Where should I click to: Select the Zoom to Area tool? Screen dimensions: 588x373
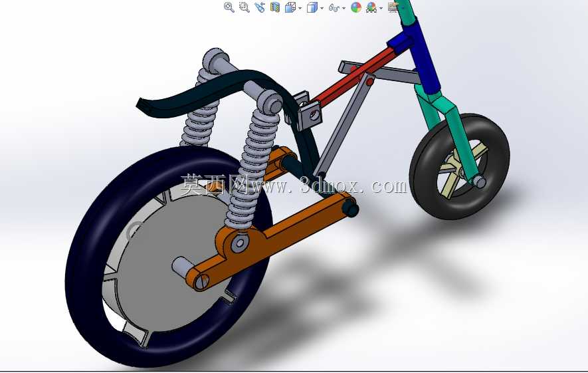coord(245,7)
